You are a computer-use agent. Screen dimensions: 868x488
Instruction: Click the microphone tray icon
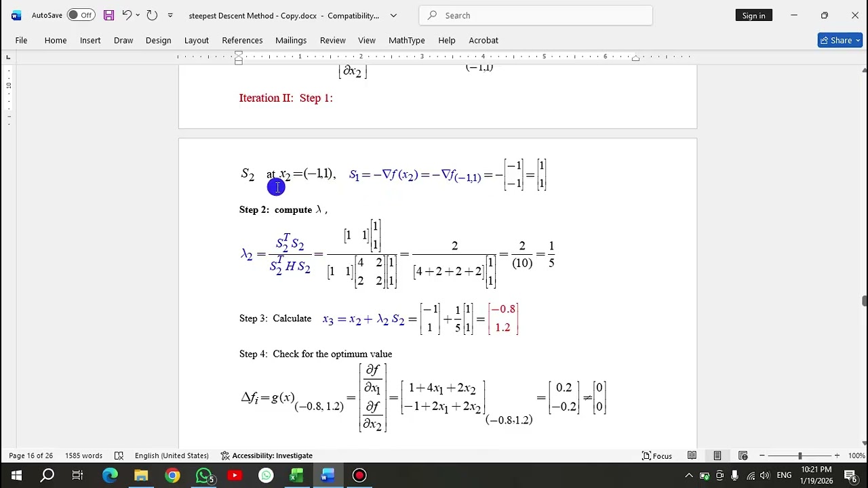pyautogui.click(x=734, y=476)
